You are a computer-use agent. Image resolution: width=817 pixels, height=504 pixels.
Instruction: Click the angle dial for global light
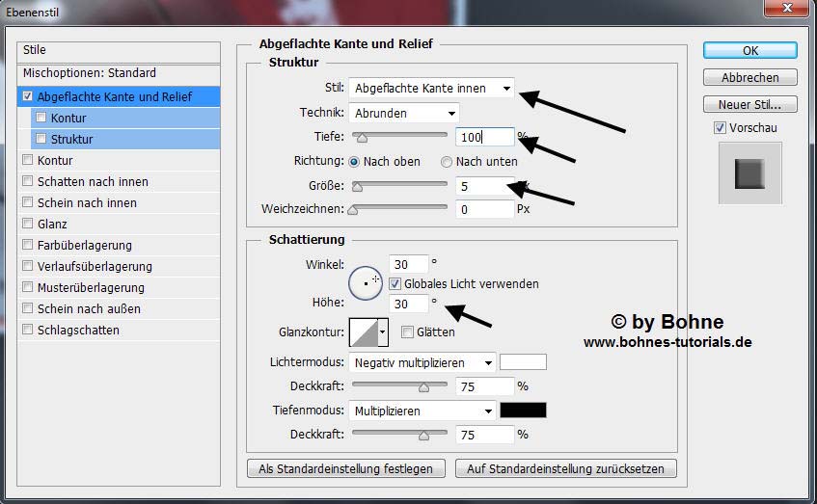tap(366, 282)
